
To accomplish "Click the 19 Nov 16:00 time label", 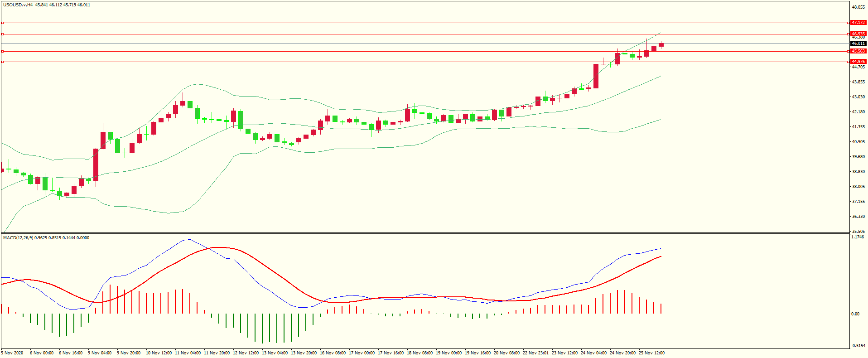I will pyautogui.click(x=477, y=353).
